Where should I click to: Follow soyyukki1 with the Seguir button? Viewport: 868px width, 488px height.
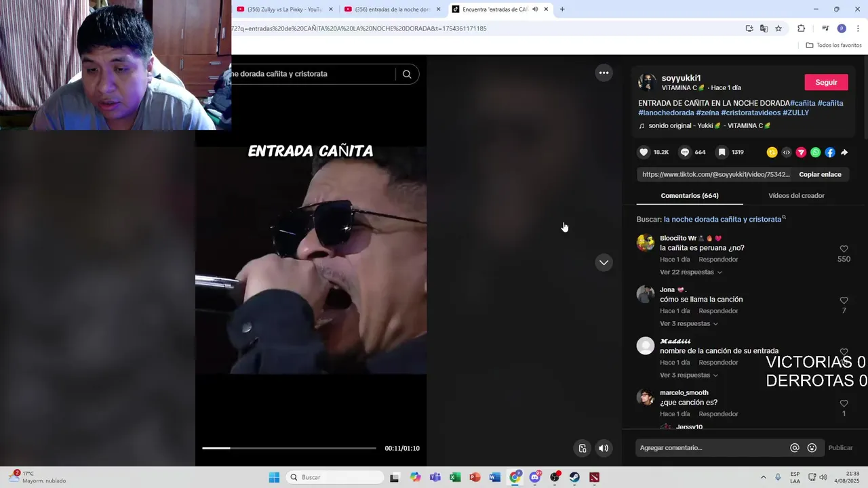point(826,83)
